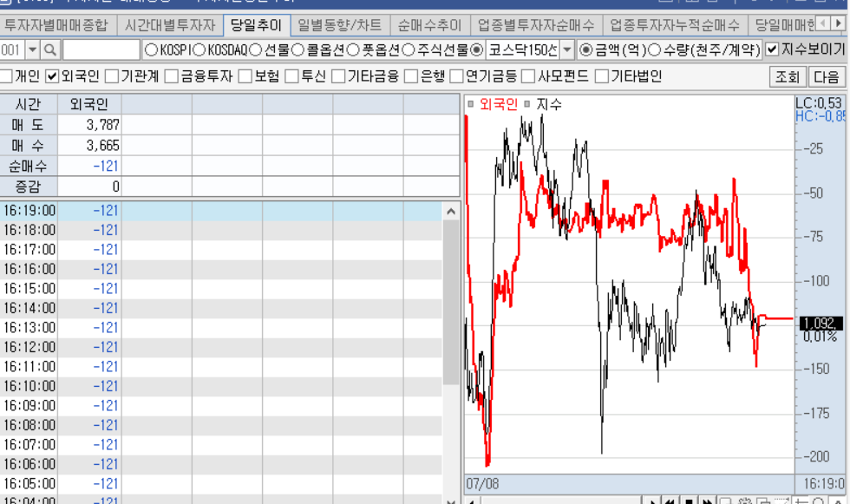Screen dimensions: 850x504
Task: Click the magnifier search icon beside code box
Action: [x=50, y=50]
